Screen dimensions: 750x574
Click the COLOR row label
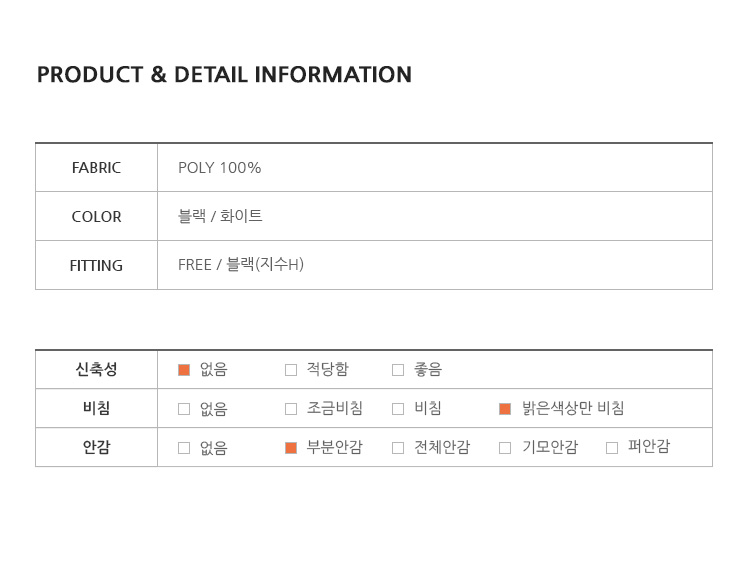tap(96, 217)
